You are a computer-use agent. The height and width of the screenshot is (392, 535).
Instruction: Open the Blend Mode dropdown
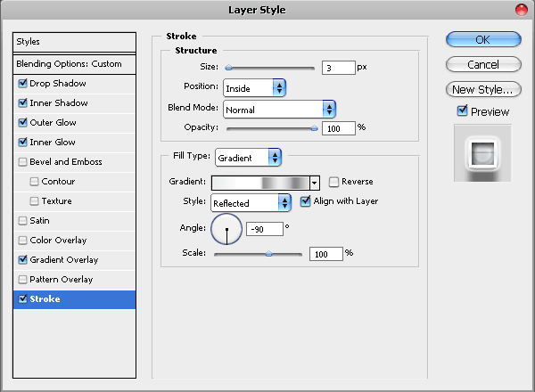click(279, 110)
